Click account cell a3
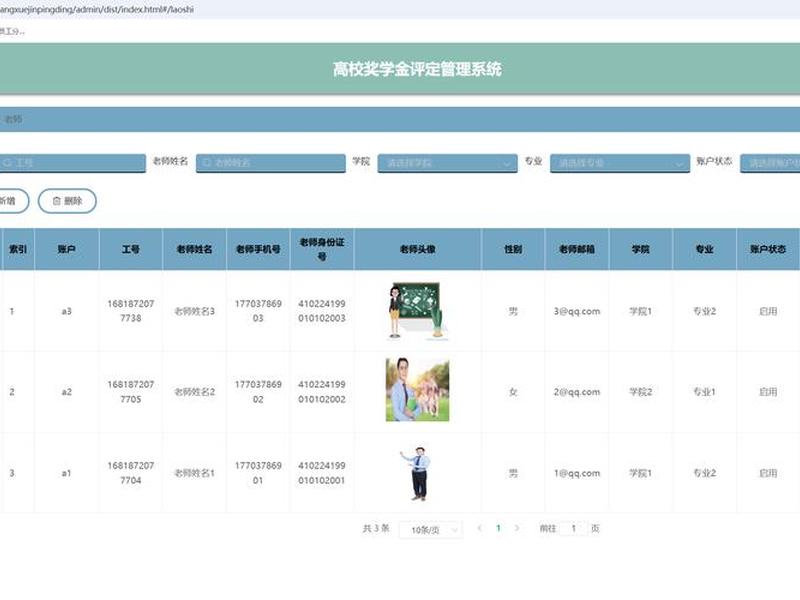The width and height of the screenshot is (800, 600). (66, 311)
